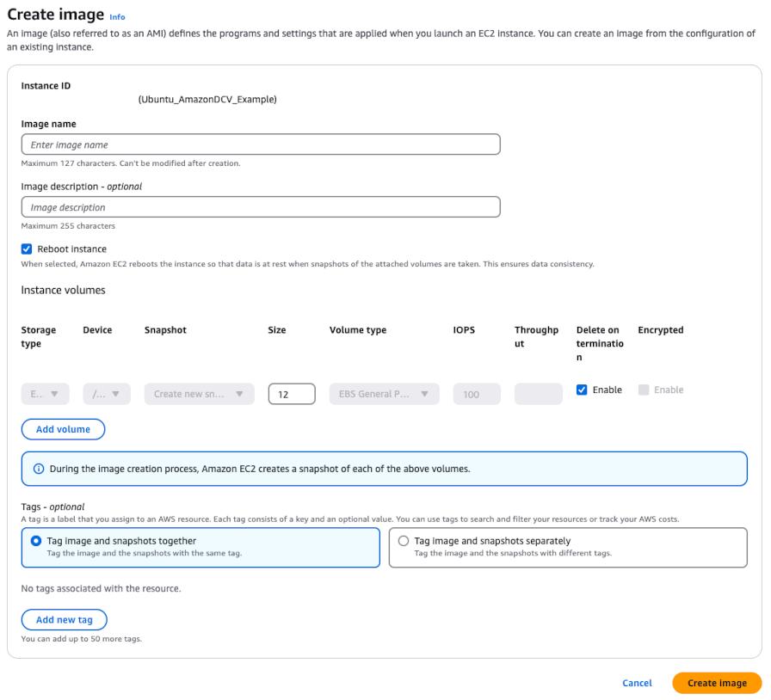Screen dimensions: 771x700
Task: Uncheck Delete on termination Enable checkbox
Action: [x=583, y=390]
